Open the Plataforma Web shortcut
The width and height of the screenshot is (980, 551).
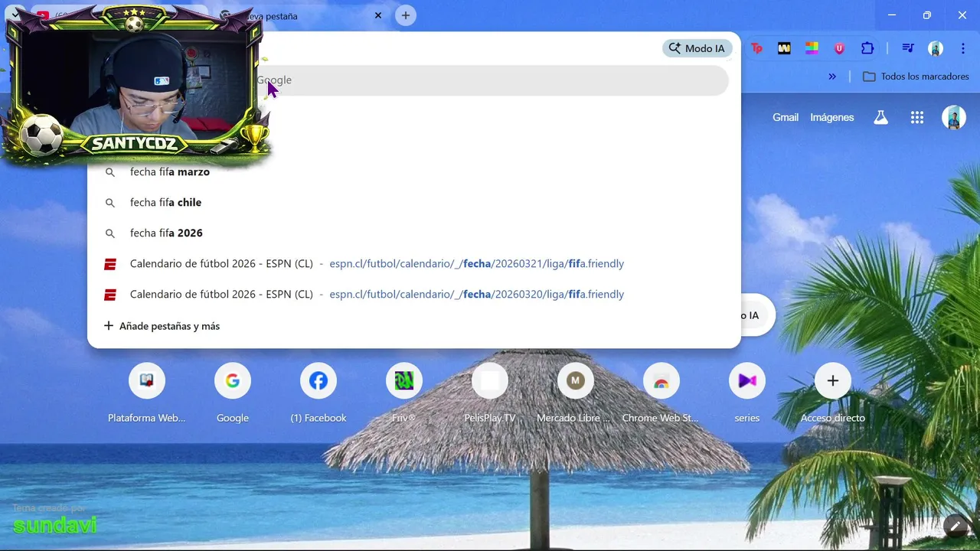pos(147,393)
